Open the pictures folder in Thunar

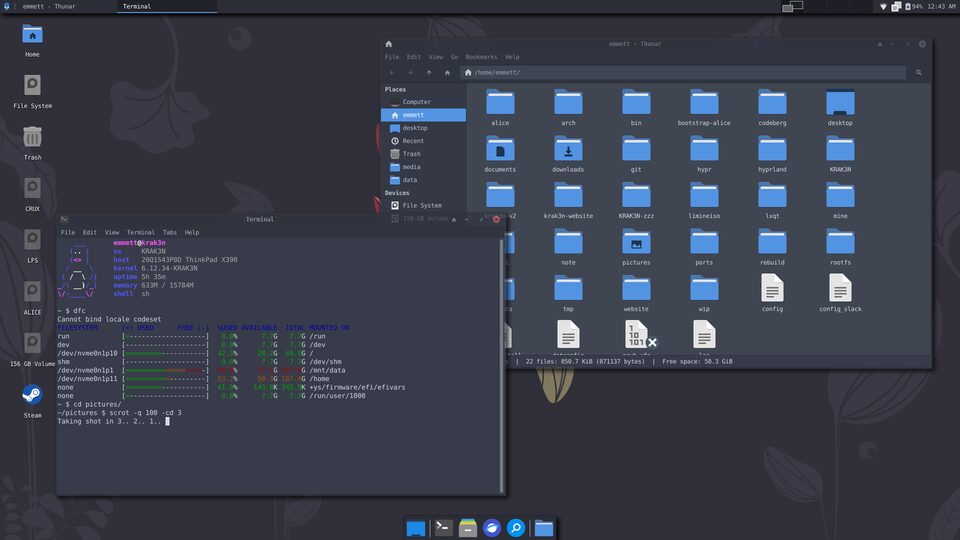tap(636, 247)
